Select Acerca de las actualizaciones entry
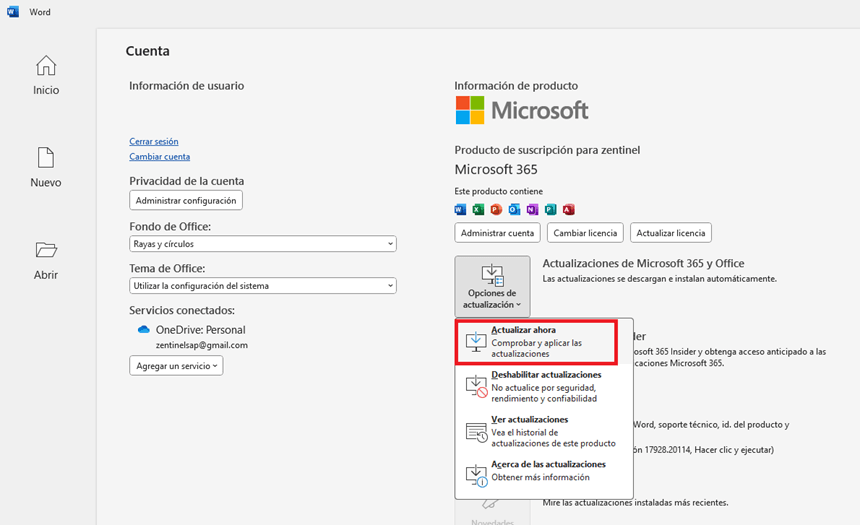The width and height of the screenshot is (860, 525). 544,475
